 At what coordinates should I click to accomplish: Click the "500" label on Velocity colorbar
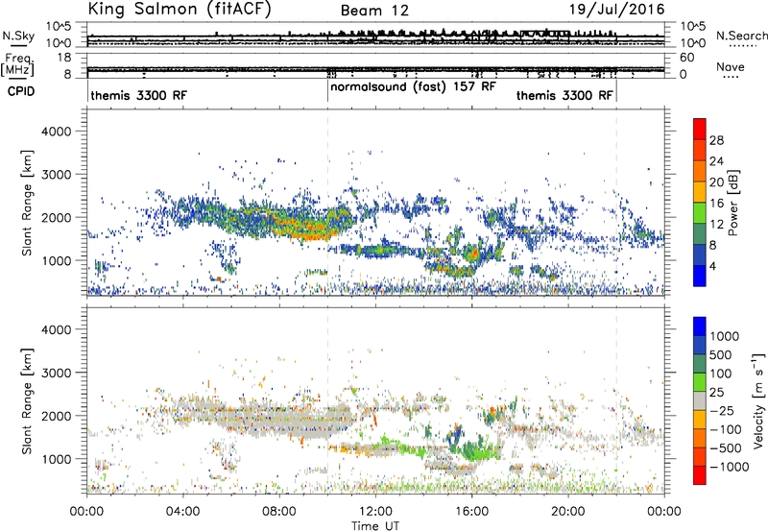[x=721, y=354]
